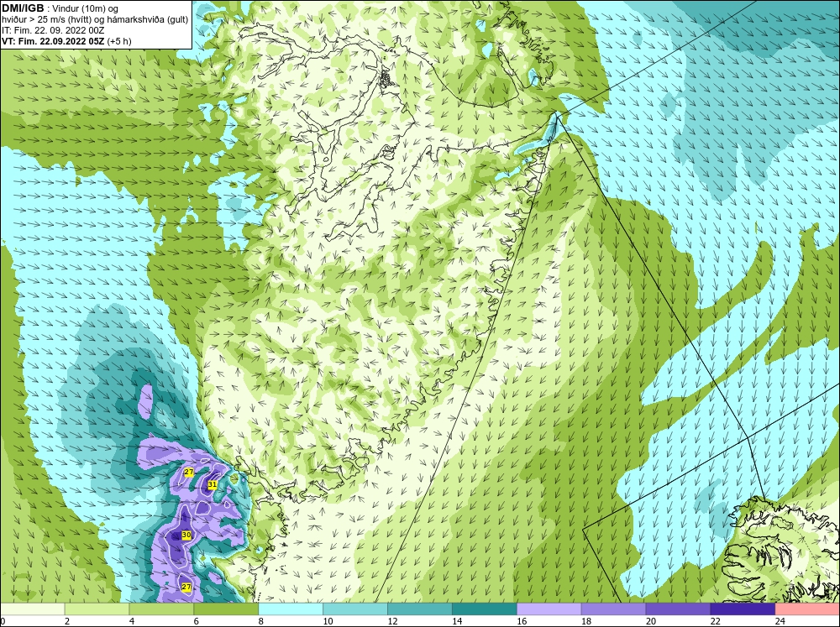Click the 'IT: Fim. 22. 09. 2022 00Z' line
The width and height of the screenshot is (840, 627).
(x=53, y=30)
